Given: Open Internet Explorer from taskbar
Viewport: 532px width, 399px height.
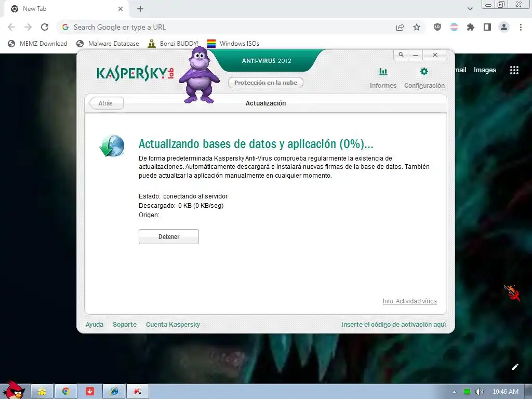Looking at the screenshot, I should click(x=114, y=392).
